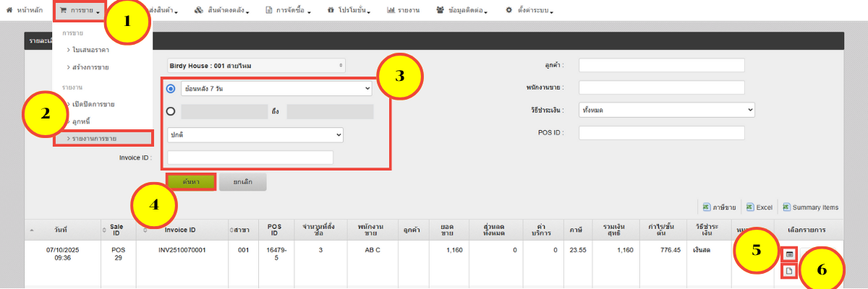Click the ข้อมูลติดต่อ people icon
The width and height of the screenshot is (868, 289).
pyautogui.click(x=441, y=11)
